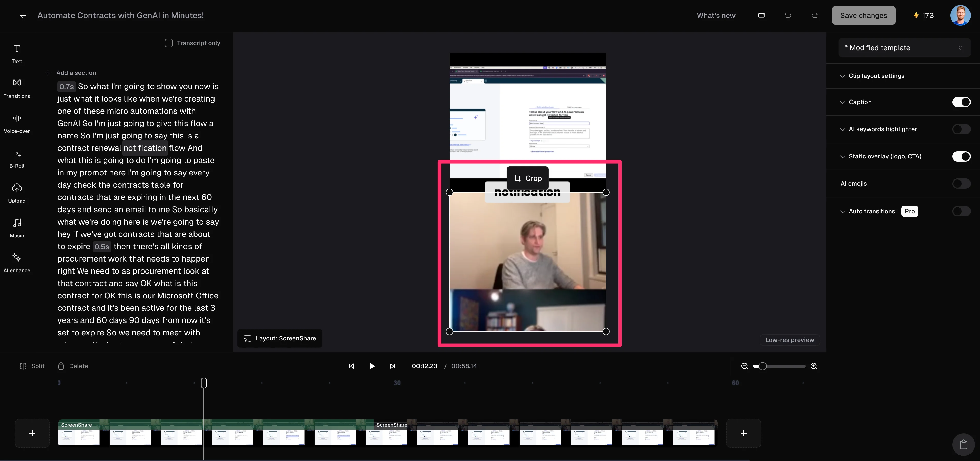Viewport: 980px width, 461px height.
Task: Enable the AI emojis toggle
Action: (x=961, y=184)
